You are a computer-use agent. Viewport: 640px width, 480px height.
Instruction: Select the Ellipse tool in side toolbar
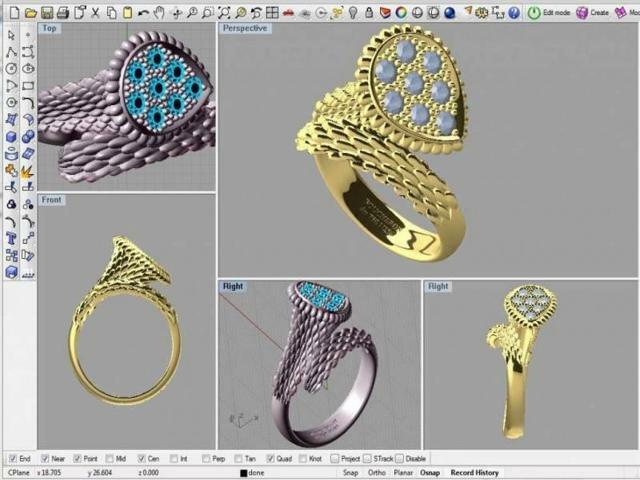28,69
